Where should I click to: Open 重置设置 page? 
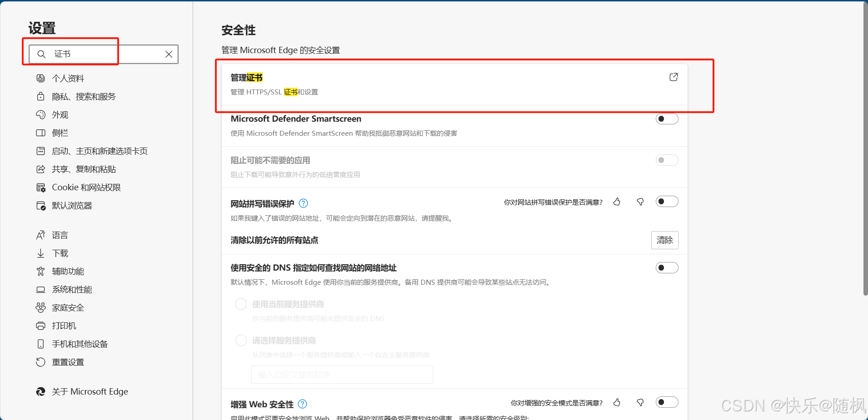(x=68, y=362)
